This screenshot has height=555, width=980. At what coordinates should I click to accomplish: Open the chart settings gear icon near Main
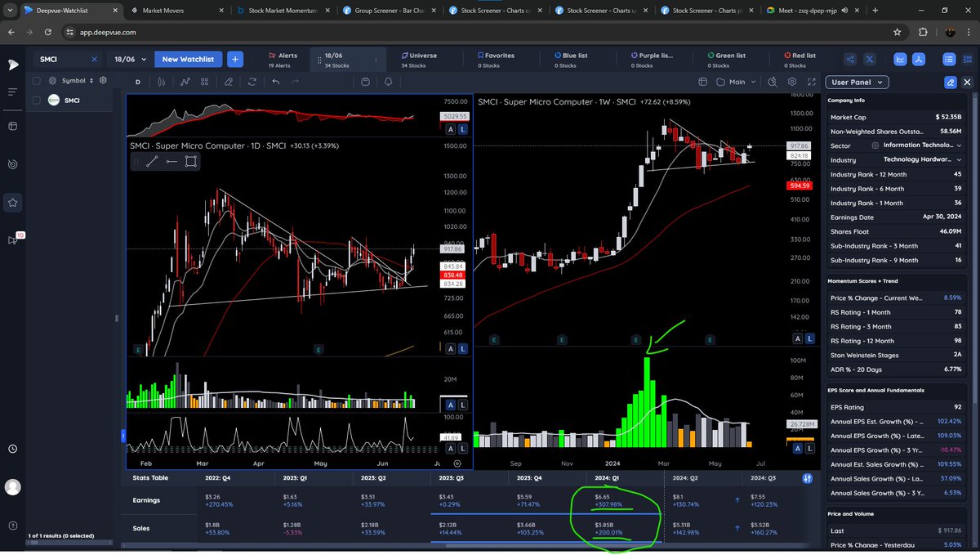click(791, 82)
